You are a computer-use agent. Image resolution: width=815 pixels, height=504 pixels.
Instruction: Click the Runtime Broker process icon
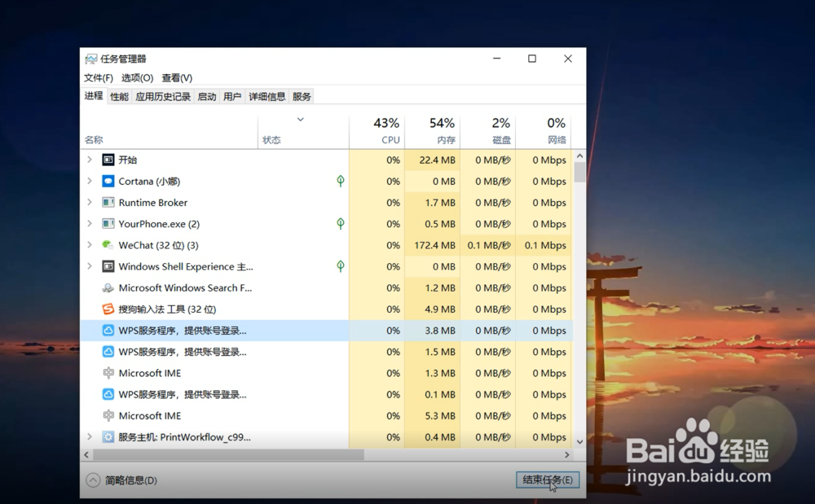pyautogui.click(x=108, y=202)
